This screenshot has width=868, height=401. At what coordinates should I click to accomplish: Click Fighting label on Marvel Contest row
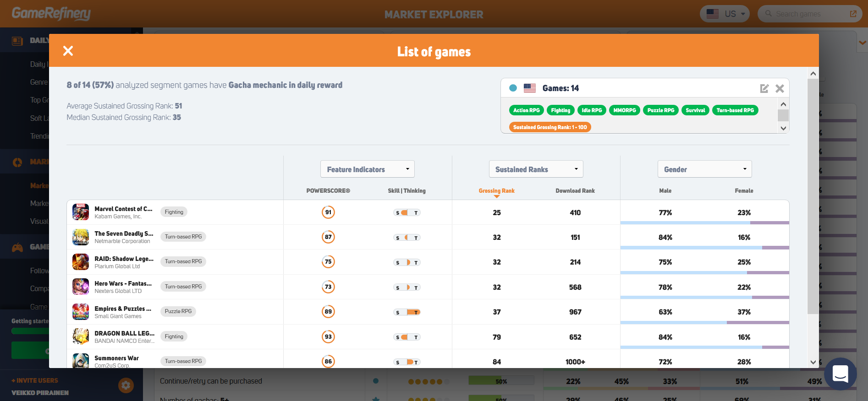click(x=174, y=212)
